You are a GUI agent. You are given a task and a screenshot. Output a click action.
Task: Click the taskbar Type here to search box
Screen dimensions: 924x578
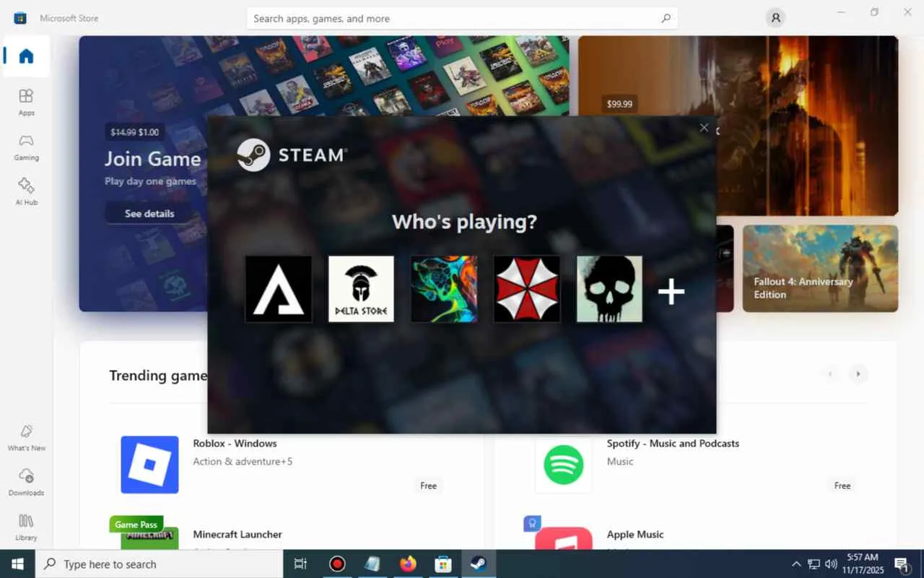pyautogui.click(x=159, y=564)
